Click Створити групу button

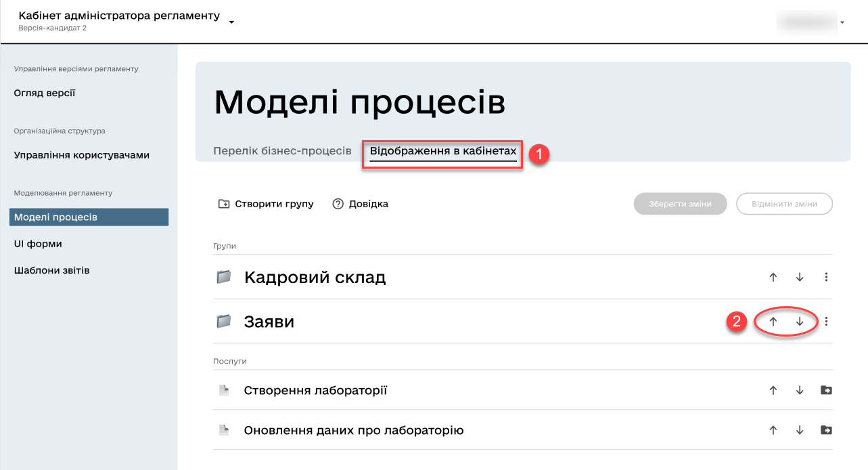[x=266, y=204]
